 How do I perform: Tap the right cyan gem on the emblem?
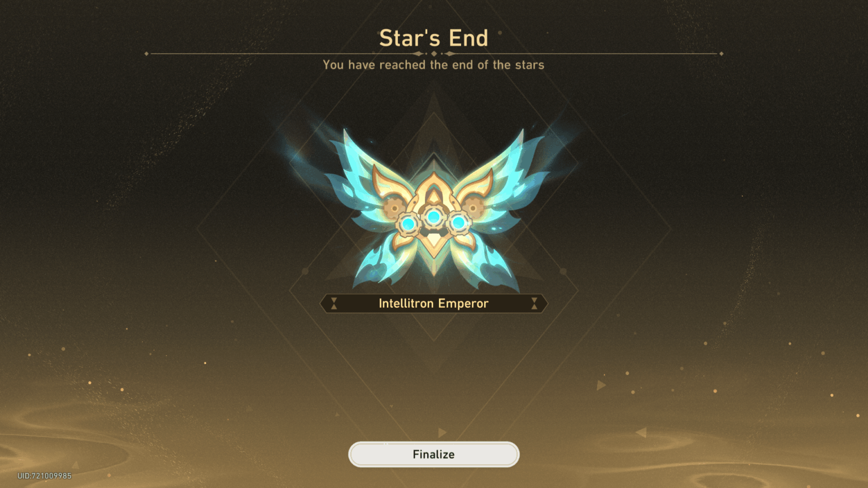pos(458,223)
